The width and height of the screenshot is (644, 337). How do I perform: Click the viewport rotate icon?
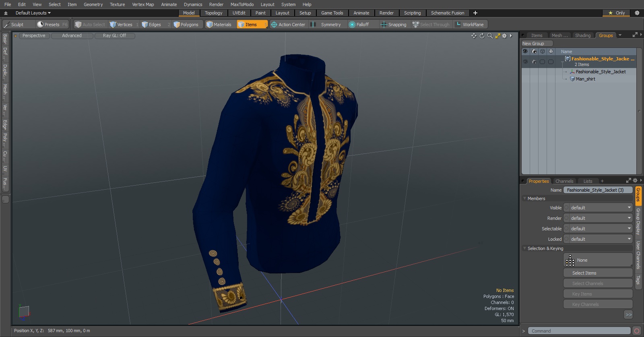[x=482, y=36]
